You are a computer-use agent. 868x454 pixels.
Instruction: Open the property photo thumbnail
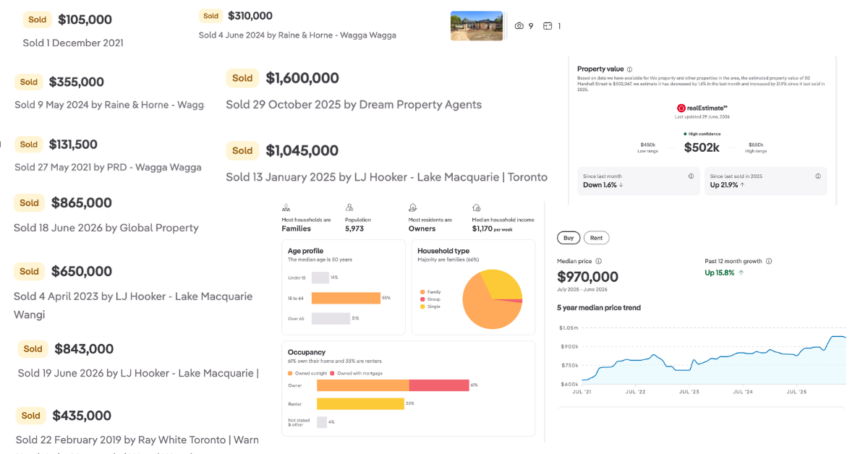coord(477,26)
